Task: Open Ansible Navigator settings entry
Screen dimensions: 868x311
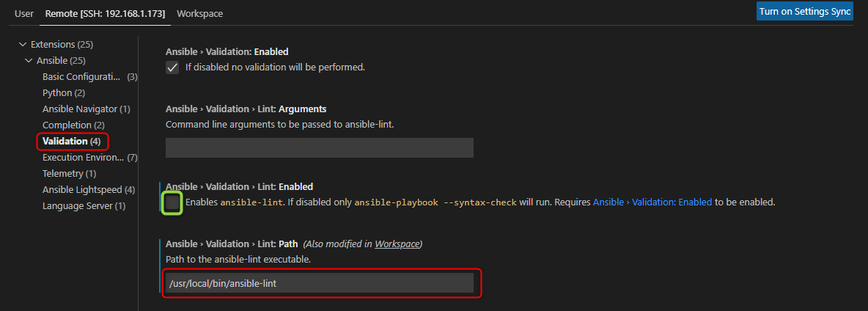Action: pyautogui.click(x=87, y=109)
